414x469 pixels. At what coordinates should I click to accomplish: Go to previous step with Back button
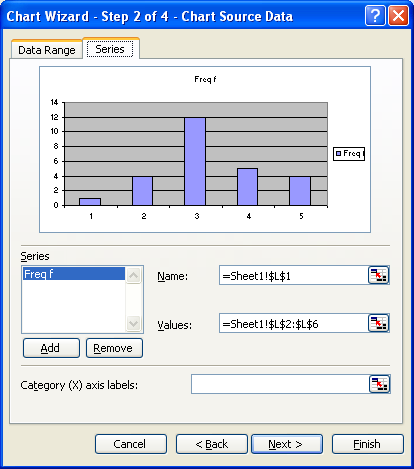click(212, 444)
